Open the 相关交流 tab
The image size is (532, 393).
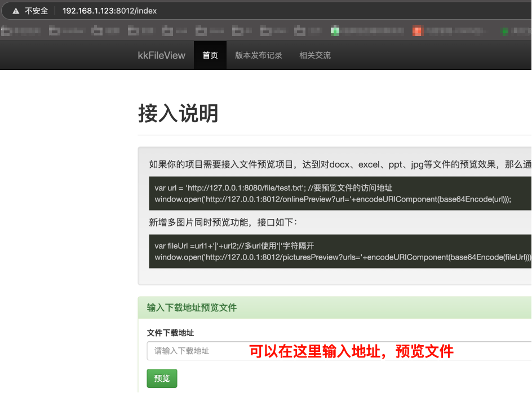point(315,55)
